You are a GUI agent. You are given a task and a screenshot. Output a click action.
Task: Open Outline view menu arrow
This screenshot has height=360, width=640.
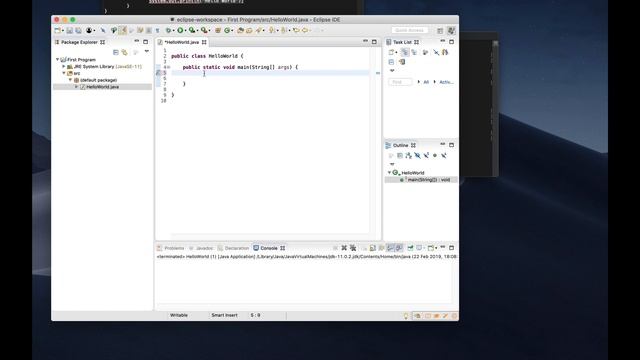(392, 164)
